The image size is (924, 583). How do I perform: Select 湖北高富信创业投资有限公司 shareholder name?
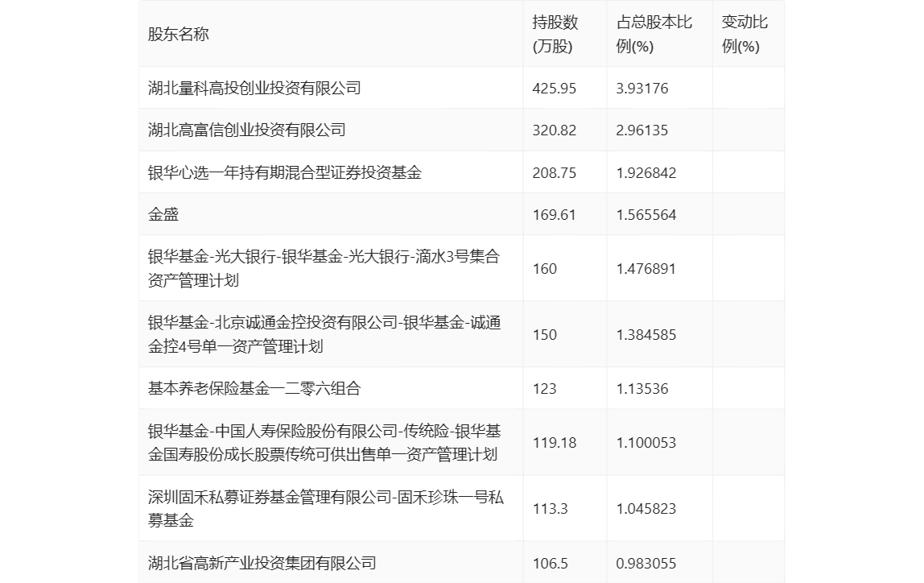tap(247, 130)
